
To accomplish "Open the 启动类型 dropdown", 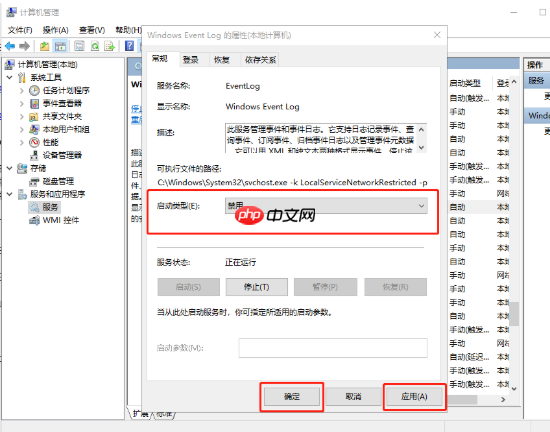I will pos(326,206).
